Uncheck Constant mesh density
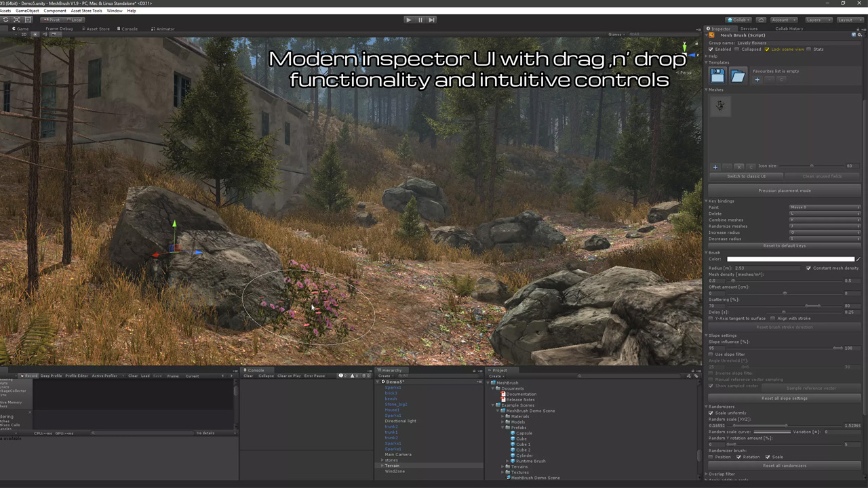868x488 pixels. (x=808, y=268)
